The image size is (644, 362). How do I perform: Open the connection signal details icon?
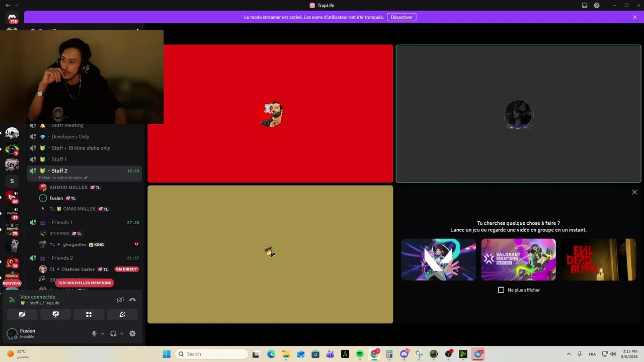pyautogui.click(x=12, y=300)
